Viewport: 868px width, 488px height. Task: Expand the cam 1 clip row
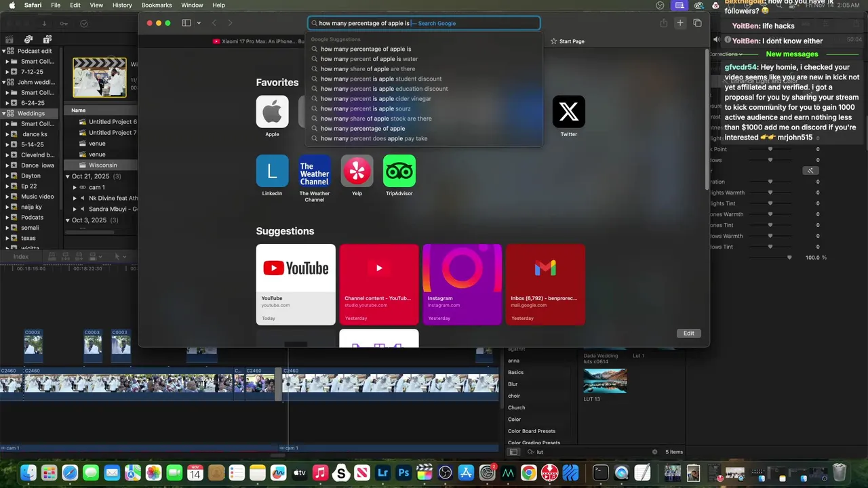coord(75,187)
